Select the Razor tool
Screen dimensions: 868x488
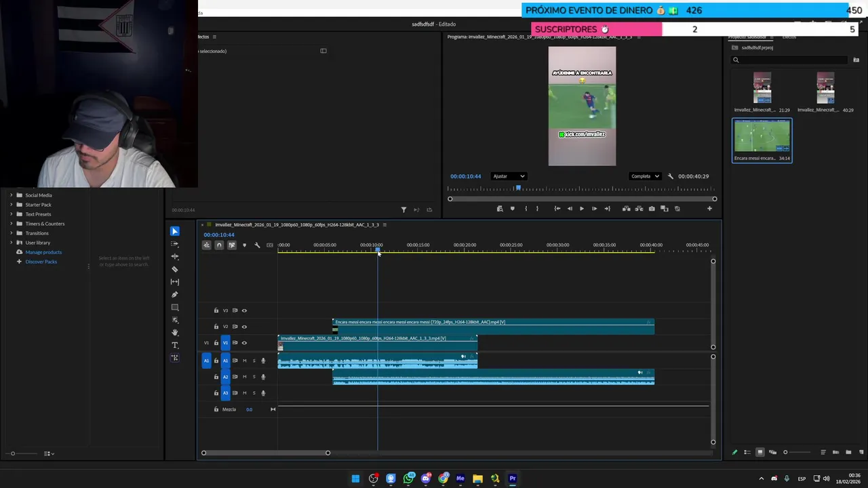175,269
